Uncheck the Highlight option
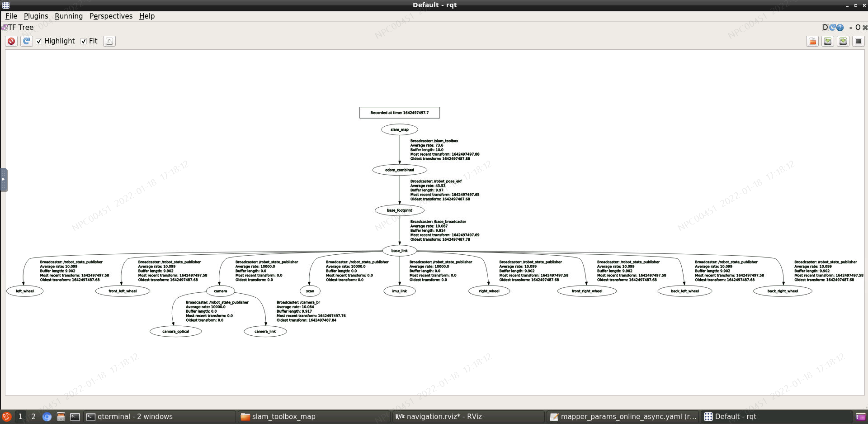Image resolution: width=868 pixels, height=424 pixels. click(39, 41)
